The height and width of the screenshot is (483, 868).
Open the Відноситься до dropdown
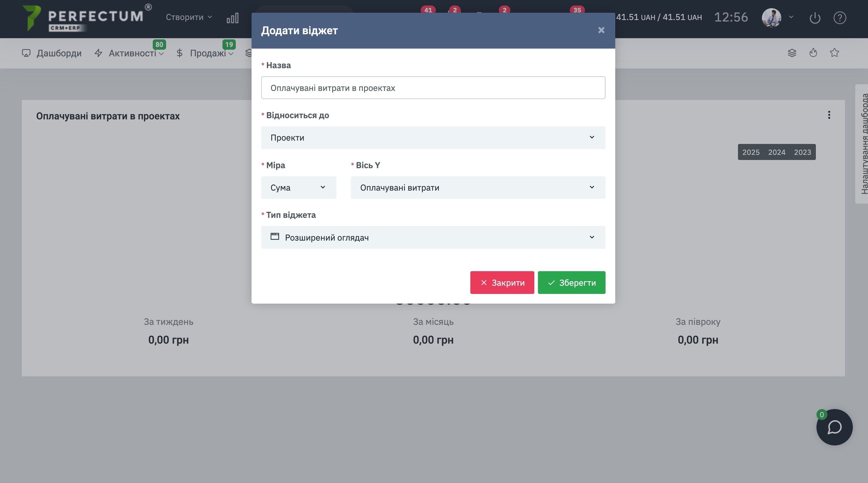pyautogui.click(x=433, y=138)
